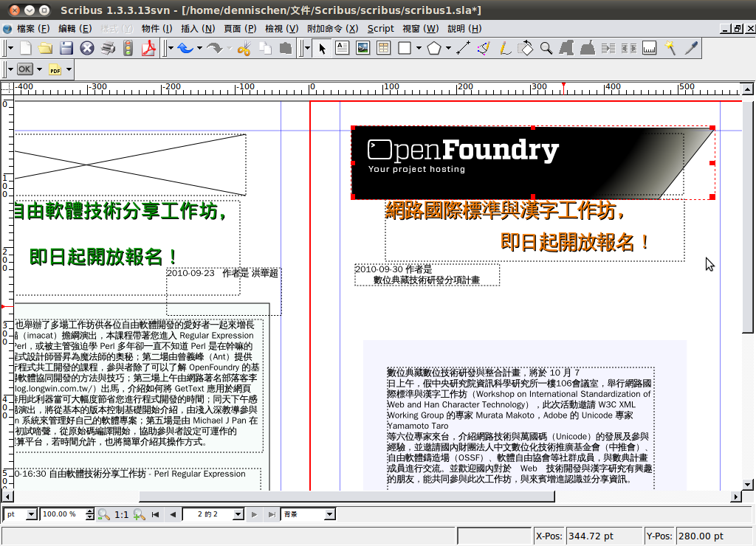
Task: Select the freehand pencil line tool
Action: [504, 48]
